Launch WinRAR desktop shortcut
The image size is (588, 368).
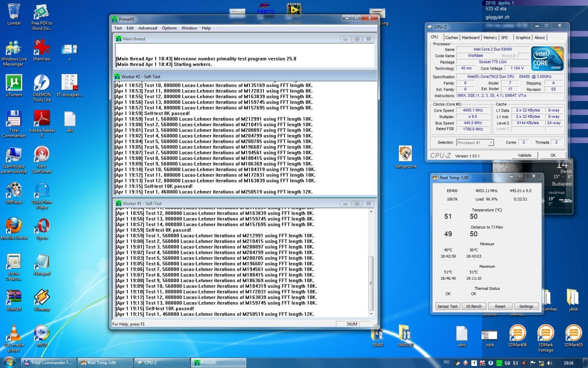coord(14,300)
